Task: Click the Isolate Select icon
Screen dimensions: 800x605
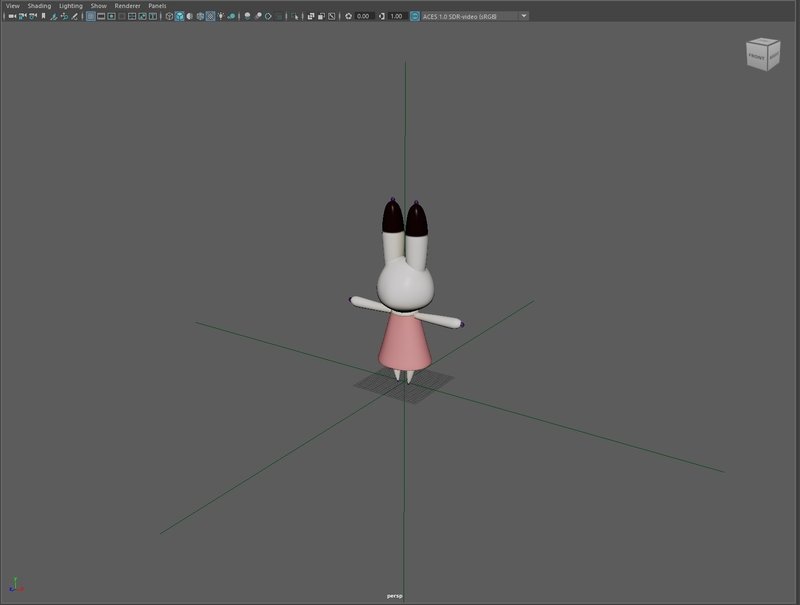Action: (x=295, y=16)
